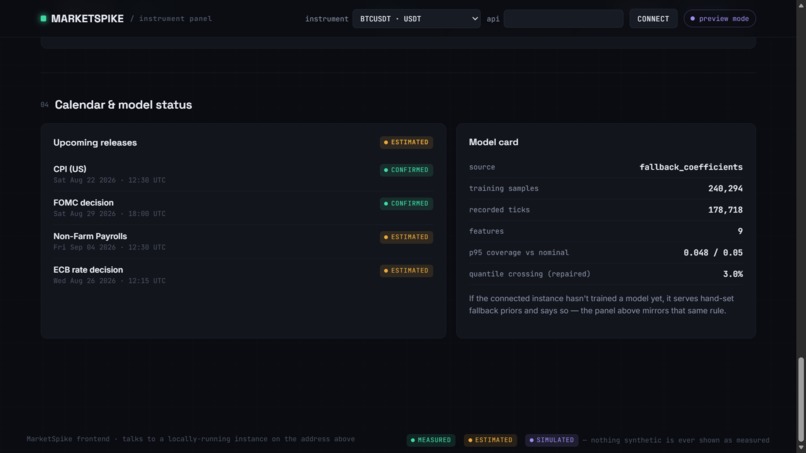
Task: Click the CPI date Sat Aug 22 2026
Action: coord(84,180)
